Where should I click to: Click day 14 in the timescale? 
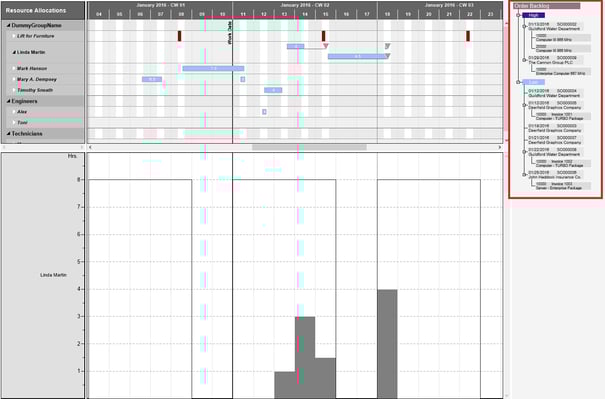tap(305, 14)
